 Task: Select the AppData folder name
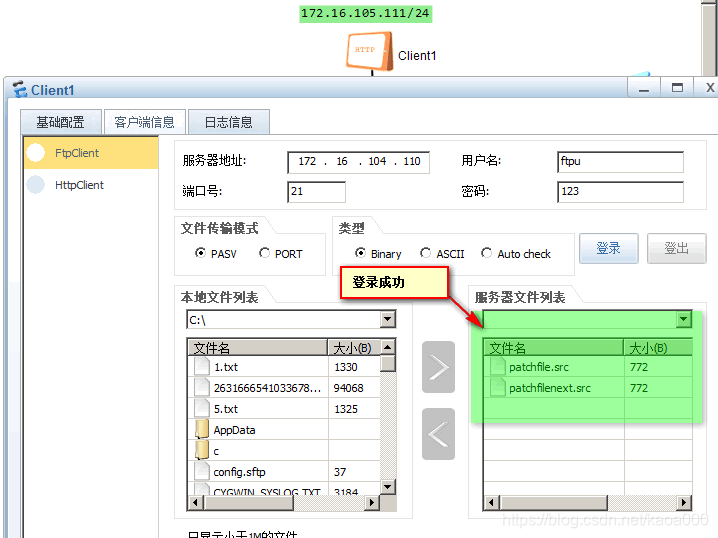pos(234,430)
